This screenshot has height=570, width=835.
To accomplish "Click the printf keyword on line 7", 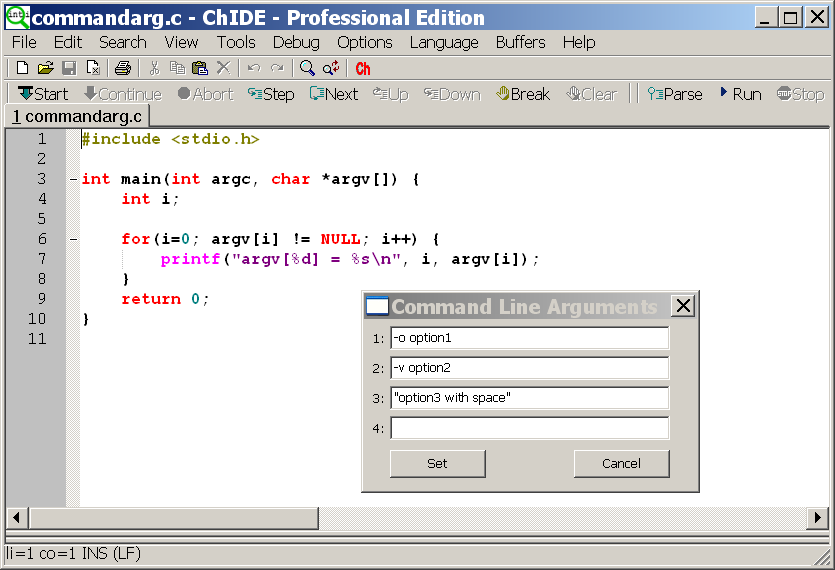I will click(x=190, y=259).
